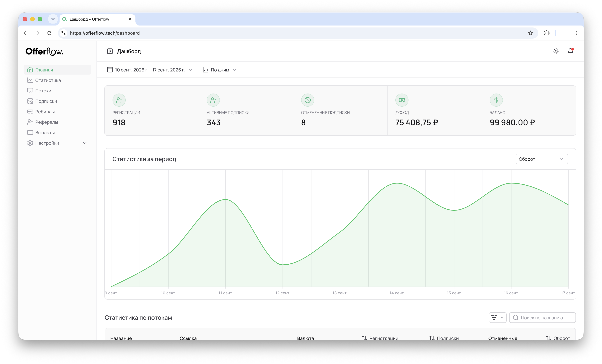
Task: Open the tab search chevron in tab bar
Action: (x=53, y=19)
